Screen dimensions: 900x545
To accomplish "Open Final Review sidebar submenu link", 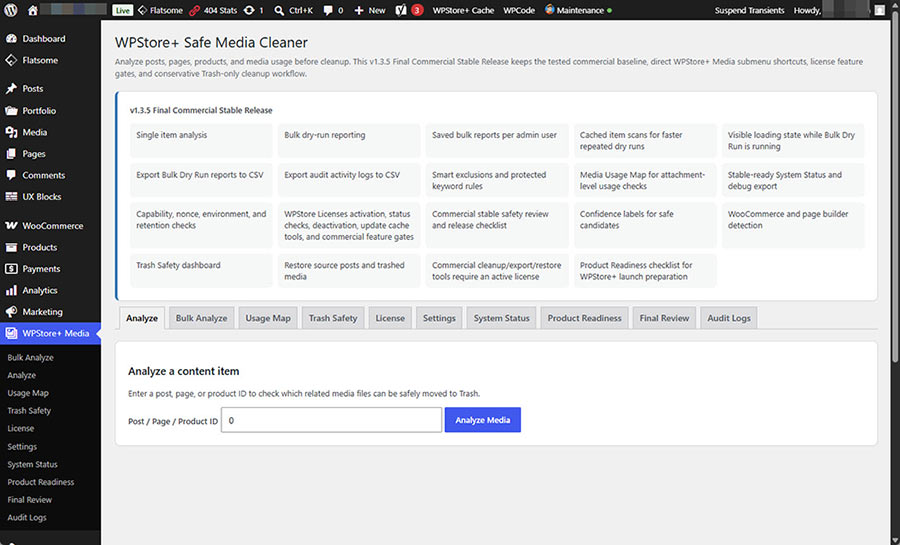I will tap(30, 500).
